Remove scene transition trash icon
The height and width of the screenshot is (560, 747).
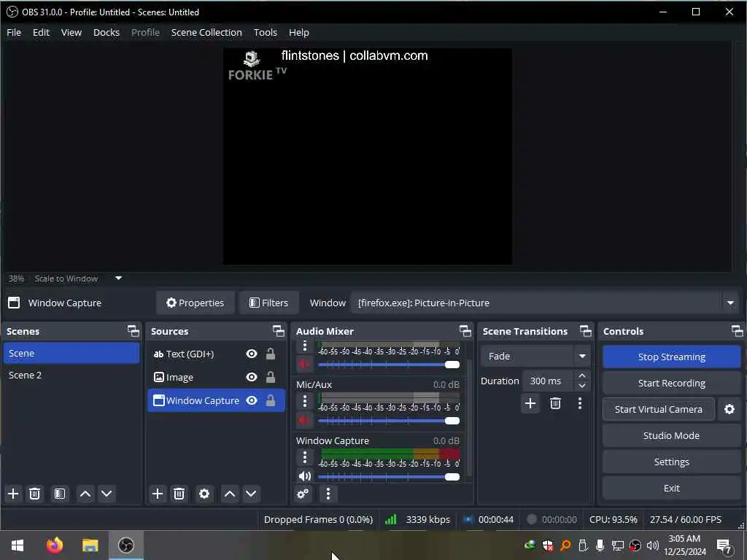click(x=555, y=403)
